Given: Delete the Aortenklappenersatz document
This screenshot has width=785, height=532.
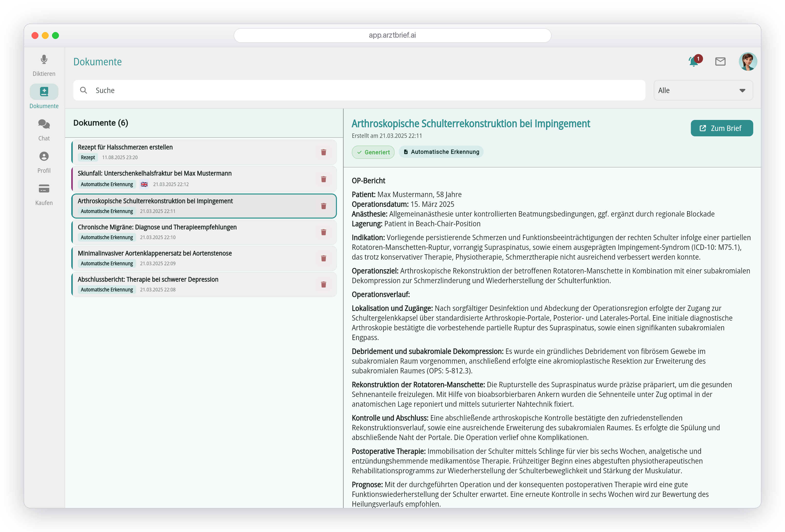Looking at the screenshot, I should point(323,258).
